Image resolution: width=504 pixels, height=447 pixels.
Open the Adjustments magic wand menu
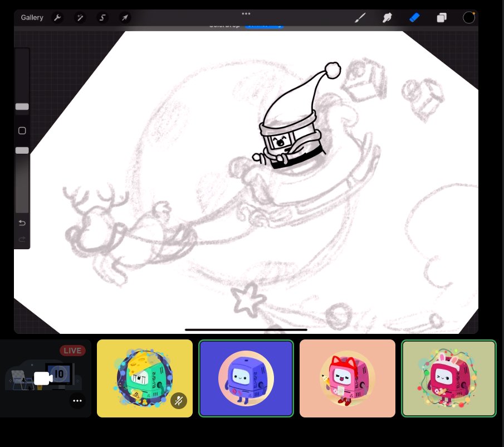[x=80, y=18]
